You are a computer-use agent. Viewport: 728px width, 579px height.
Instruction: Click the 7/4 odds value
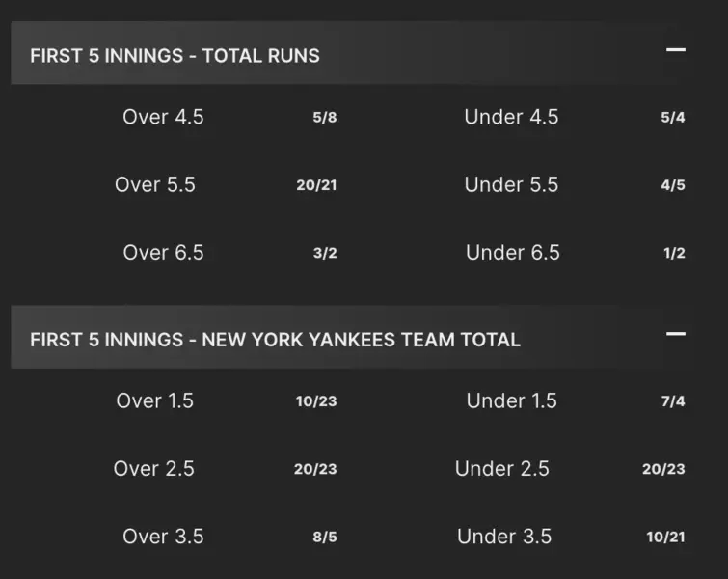point(673,401)
